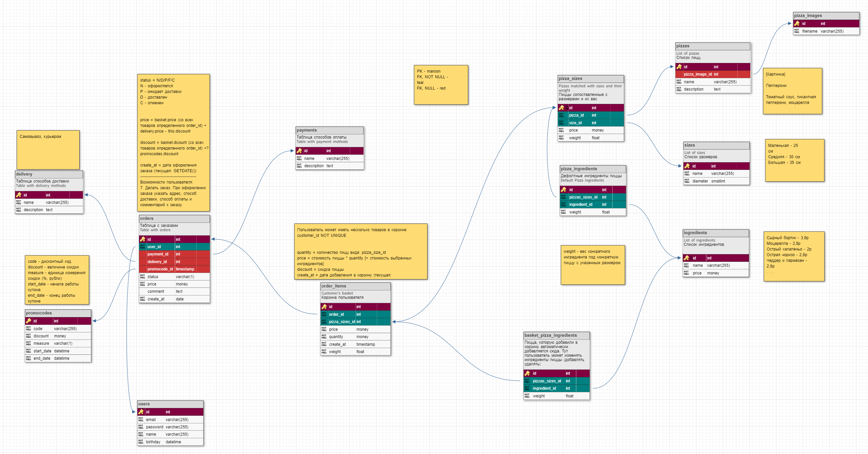Click the key icon on the pizzas id row
The image size is (868, 454).
[x=679, y=67]
